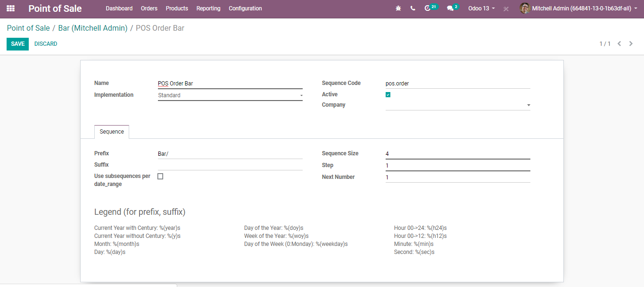644x287 pixels.
Task: Open the apps grid menu icon
Action: 10,8
